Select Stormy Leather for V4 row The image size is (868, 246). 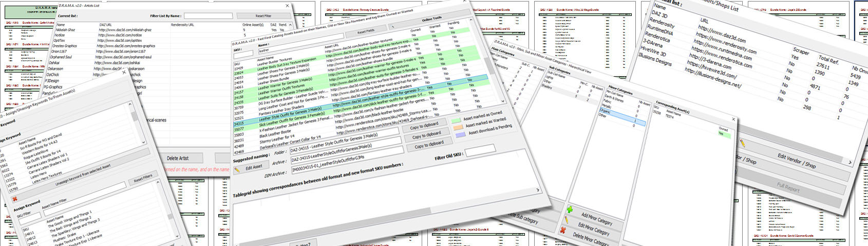(278, 139)
